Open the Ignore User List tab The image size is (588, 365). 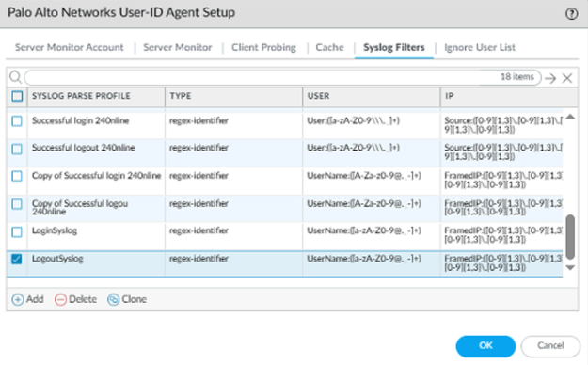[x=480, y=47]
